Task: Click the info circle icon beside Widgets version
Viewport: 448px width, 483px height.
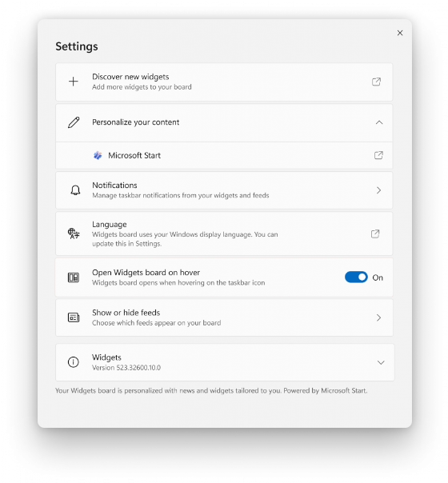Action: tap(74, 362)
